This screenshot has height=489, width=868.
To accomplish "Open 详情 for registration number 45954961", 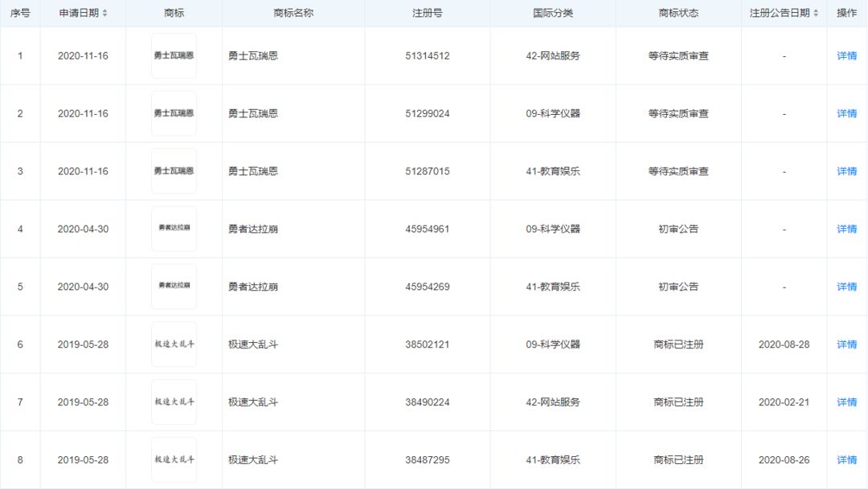I will point(846,229).
